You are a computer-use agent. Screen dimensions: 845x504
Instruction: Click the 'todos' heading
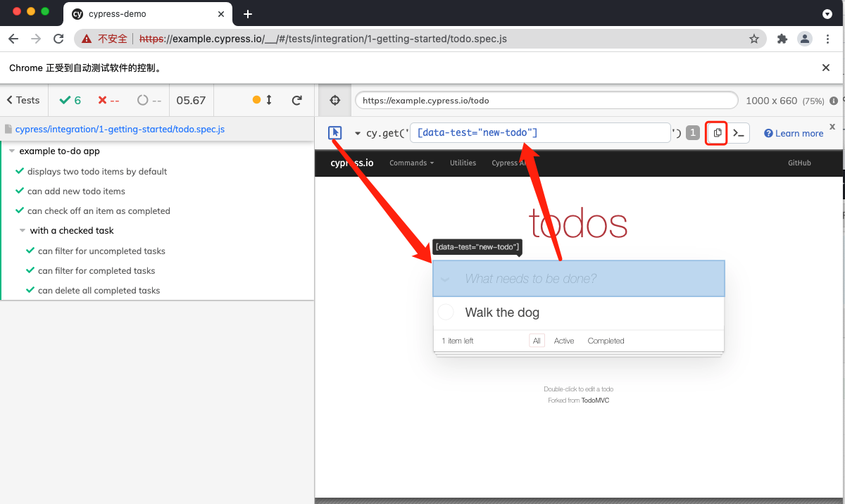coord(578,222)
